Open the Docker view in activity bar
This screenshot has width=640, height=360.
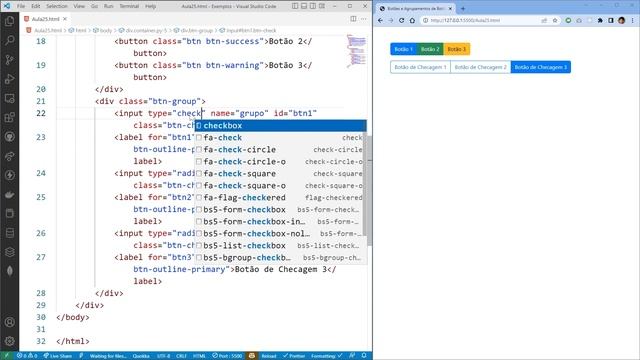click(9, 195)
